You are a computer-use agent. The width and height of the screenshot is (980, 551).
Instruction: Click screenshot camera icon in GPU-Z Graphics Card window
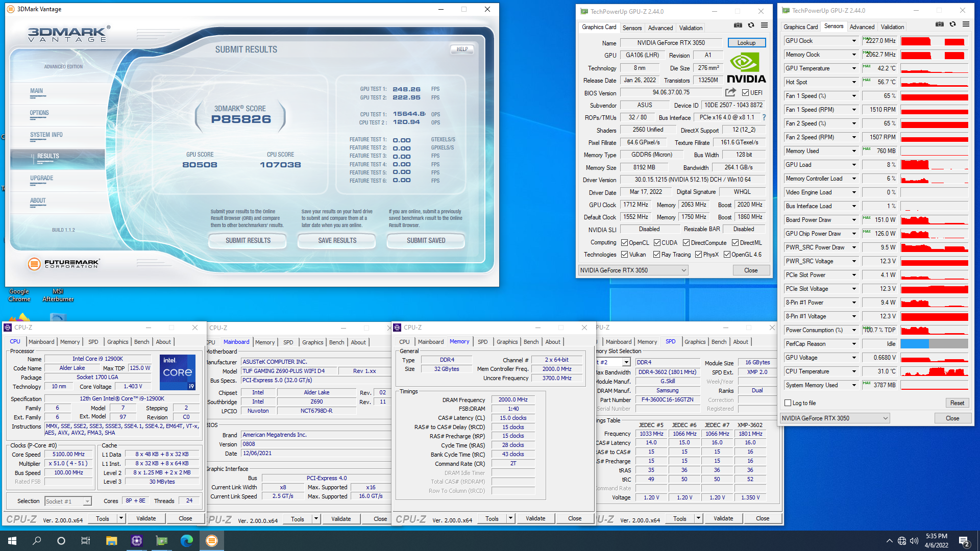pos(738,25)
